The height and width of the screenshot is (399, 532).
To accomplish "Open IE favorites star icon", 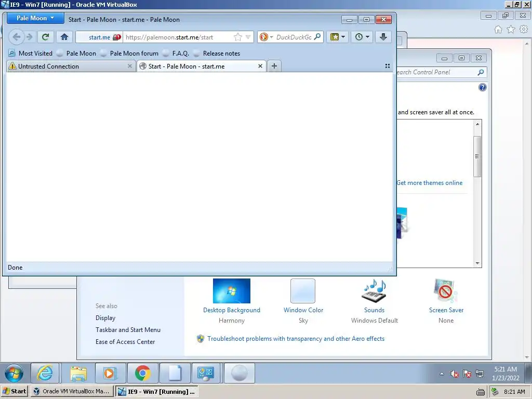I will [511, 30].
